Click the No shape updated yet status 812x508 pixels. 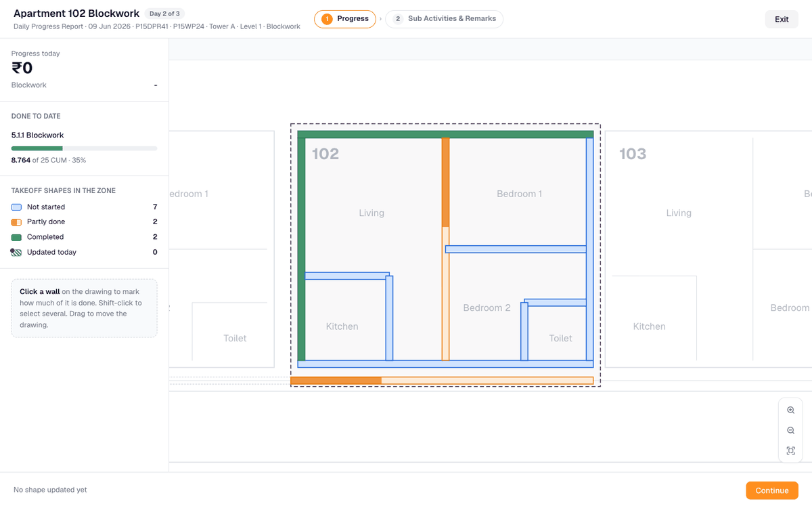click(x=50, y=490)
